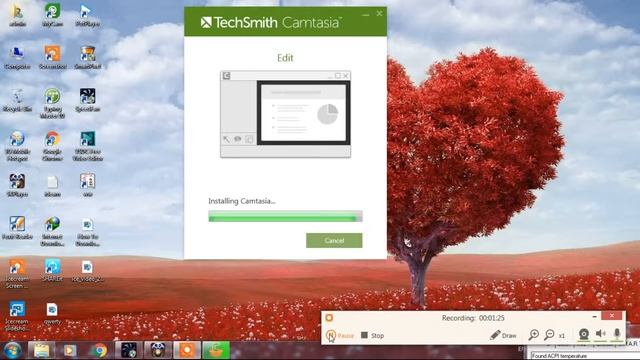
Task: Click the x1 zoom level label
Action: point(562,336)
